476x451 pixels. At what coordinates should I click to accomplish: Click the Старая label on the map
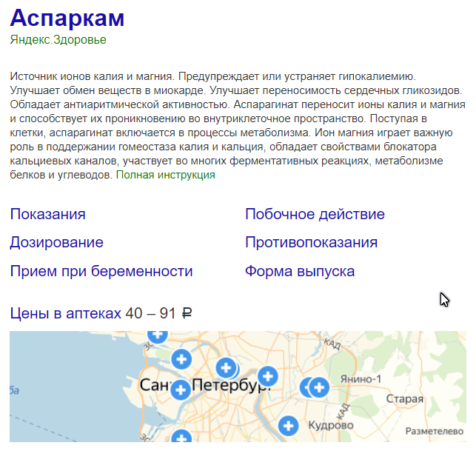(x=409, y=399)
